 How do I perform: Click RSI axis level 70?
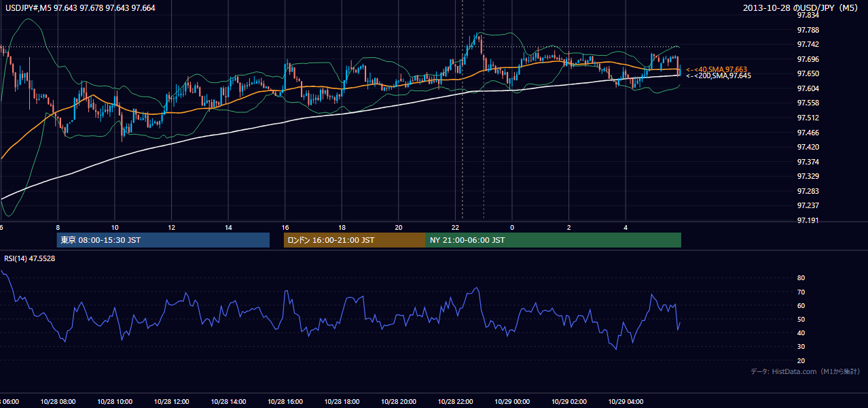pos(801,292)
